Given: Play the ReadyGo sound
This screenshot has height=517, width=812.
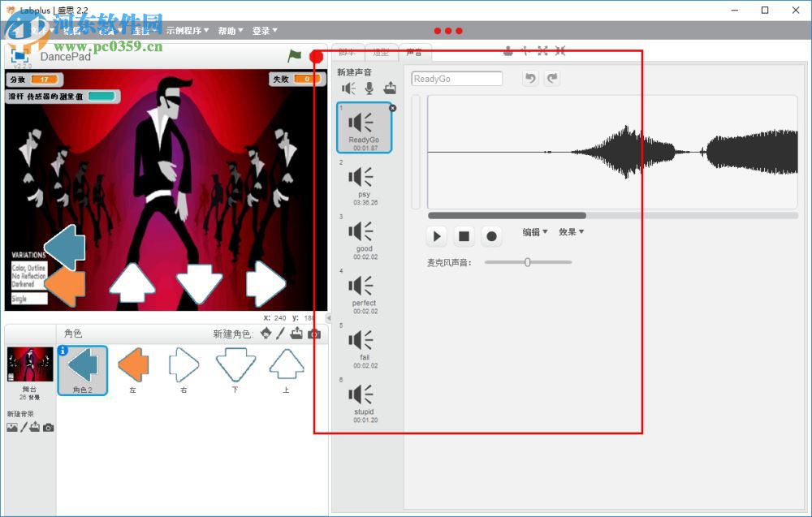Looking at the screenshot, I should [437, 236].
